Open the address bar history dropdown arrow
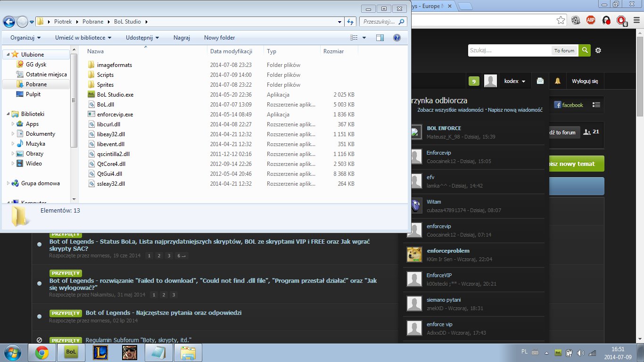The width and height of the screenshot is (644, 362). tap(340, 22)
